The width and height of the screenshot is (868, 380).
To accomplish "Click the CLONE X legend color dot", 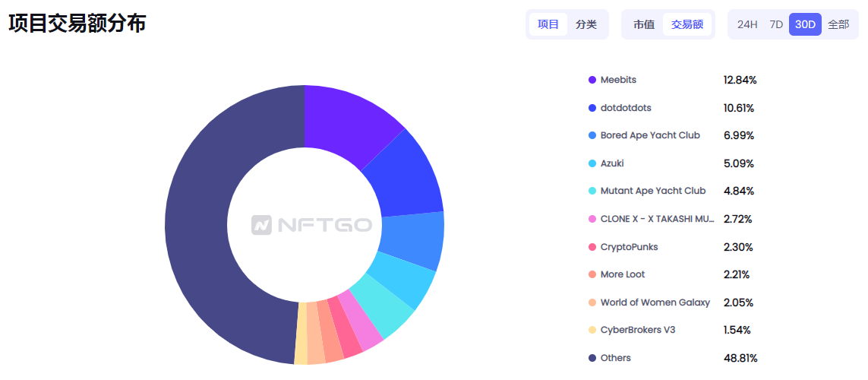I will coord(592,219).
